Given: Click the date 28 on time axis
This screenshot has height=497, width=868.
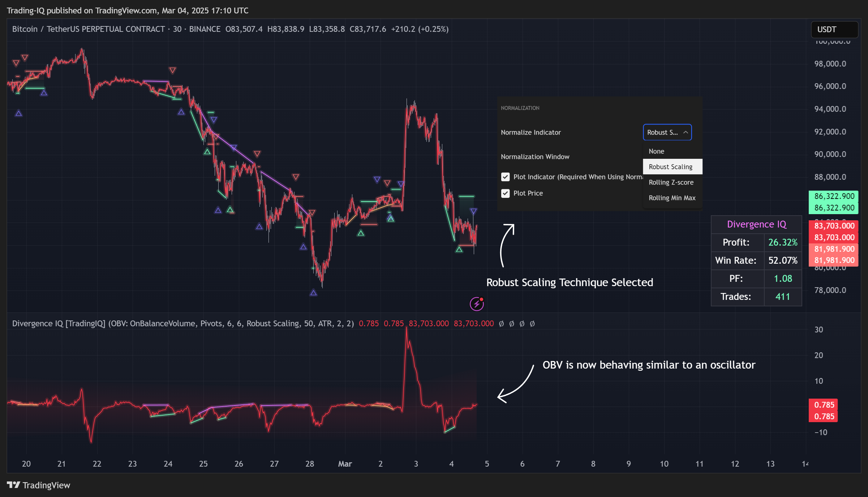Looking at the screenshot, I should (310, 464).
